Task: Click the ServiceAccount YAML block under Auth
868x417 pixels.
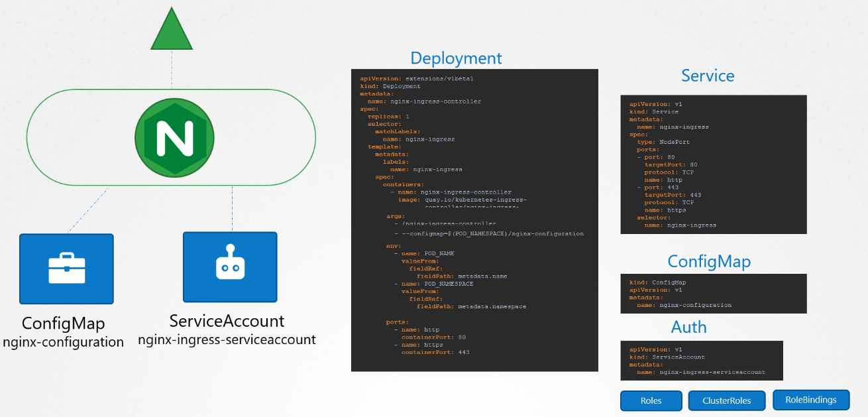Action: pos(701,361)
